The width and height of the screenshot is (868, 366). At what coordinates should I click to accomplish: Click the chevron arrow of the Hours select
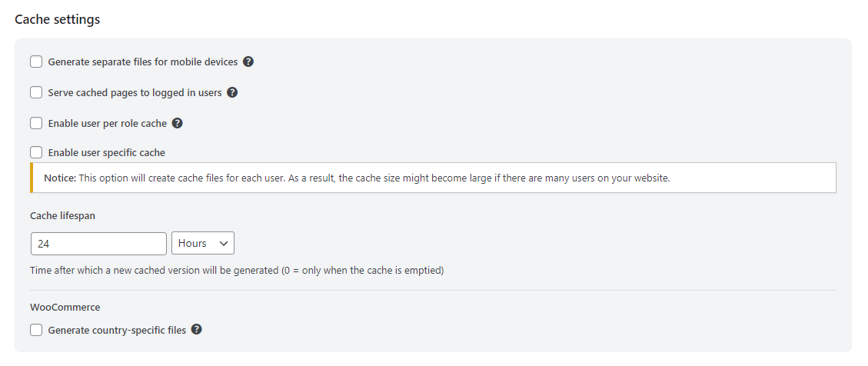click(x=224, y=243)
